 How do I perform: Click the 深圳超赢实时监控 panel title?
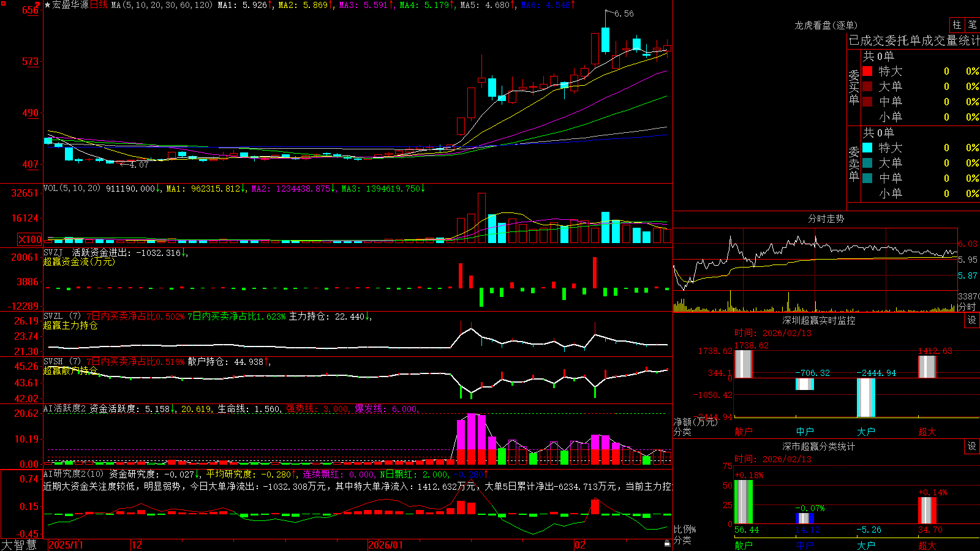(x=819, y=320)
